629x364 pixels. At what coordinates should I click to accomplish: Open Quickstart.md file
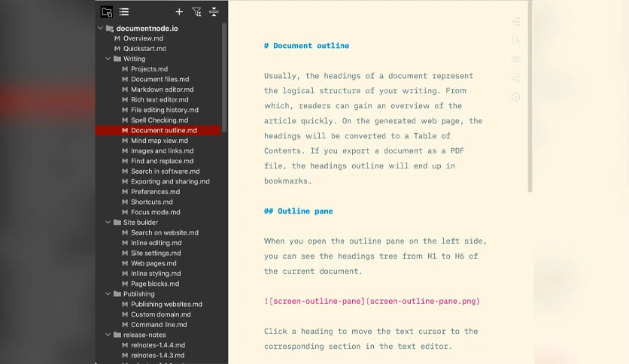coord(144,48)
